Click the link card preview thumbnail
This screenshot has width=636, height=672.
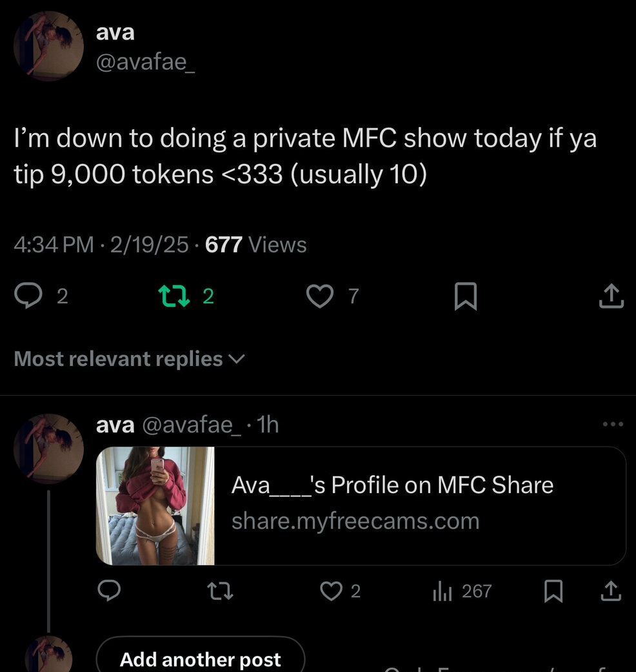pos(155,505)
